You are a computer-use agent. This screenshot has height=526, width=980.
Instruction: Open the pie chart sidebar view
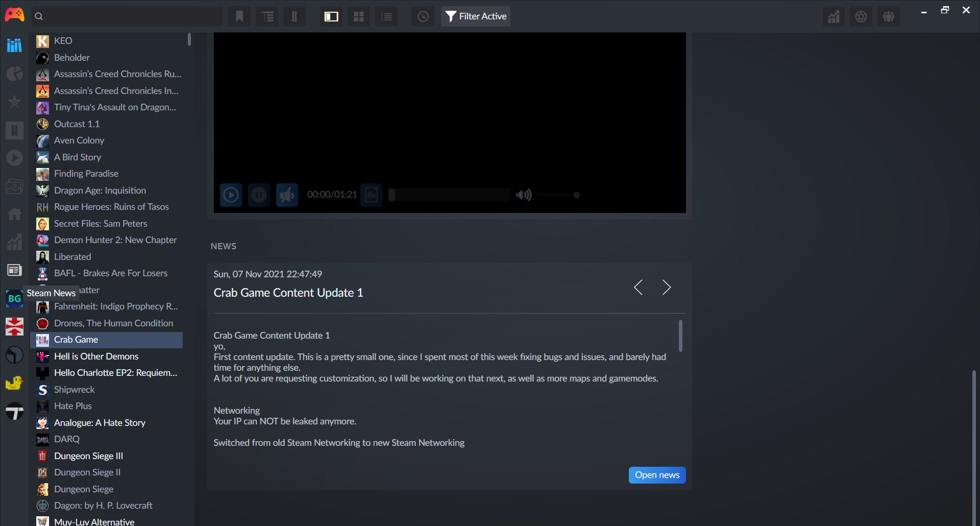pos(14,74)
